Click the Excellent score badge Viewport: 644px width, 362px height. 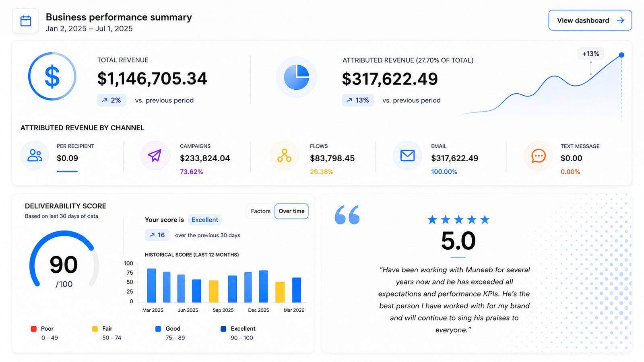204,220
